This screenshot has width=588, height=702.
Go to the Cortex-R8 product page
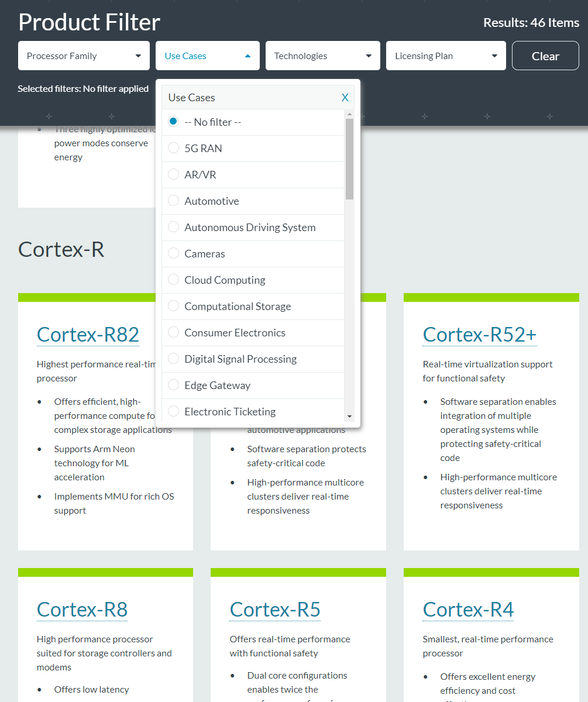coord(82,610)
